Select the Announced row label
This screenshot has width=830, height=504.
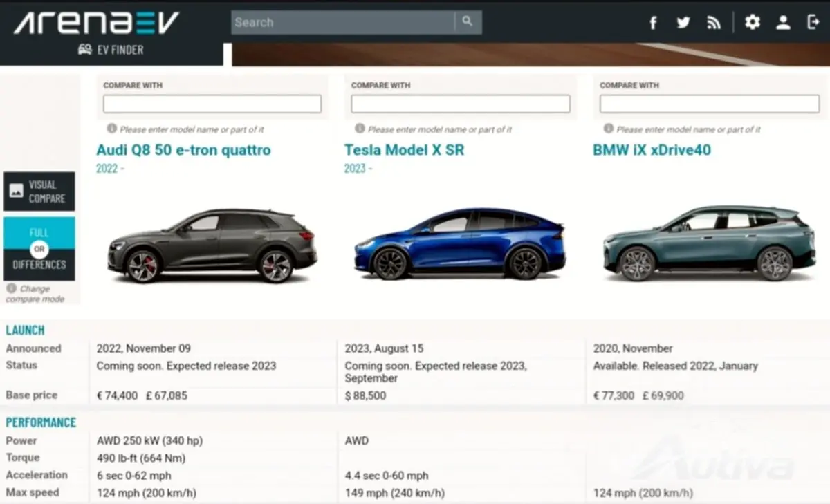pos(33,348)
